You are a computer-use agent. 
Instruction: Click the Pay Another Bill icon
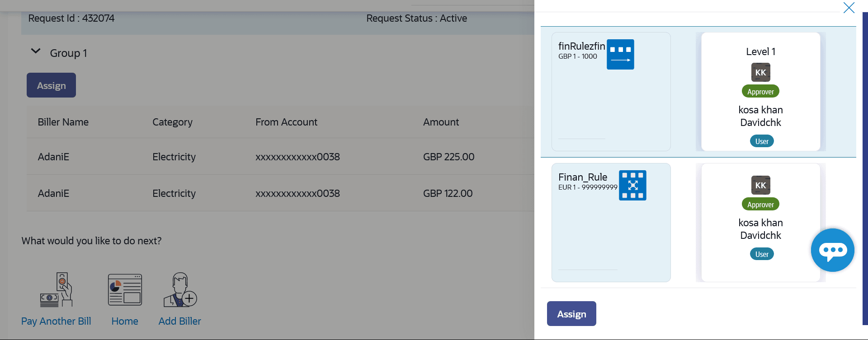[56, 290]
